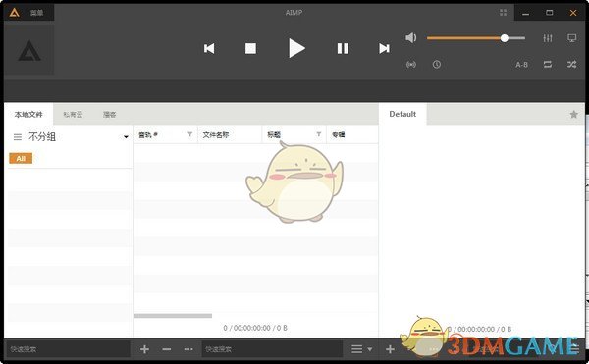Open the sleep timer clock icon

click(437, 65)
